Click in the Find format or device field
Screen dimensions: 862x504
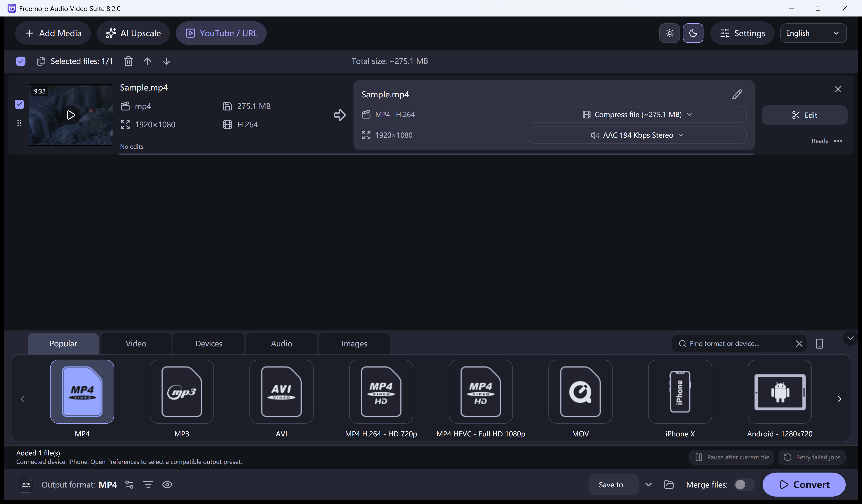739,344
